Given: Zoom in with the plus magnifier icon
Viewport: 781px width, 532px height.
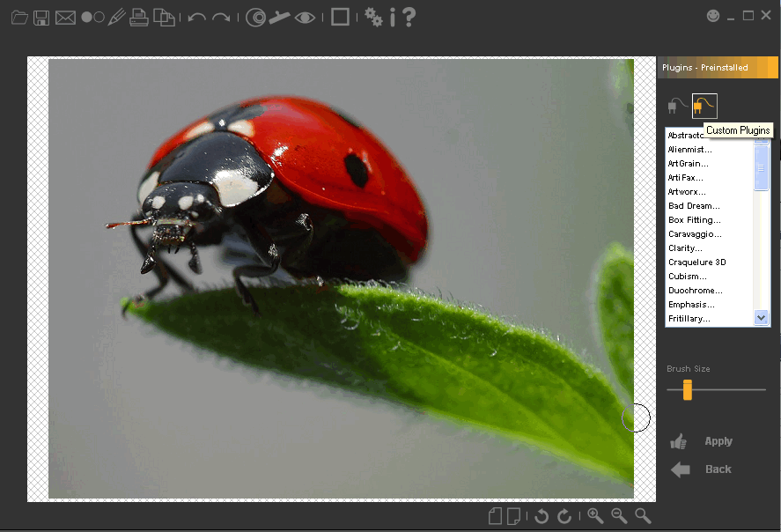Looking at the screenshot, I should [x=595, y=516].
